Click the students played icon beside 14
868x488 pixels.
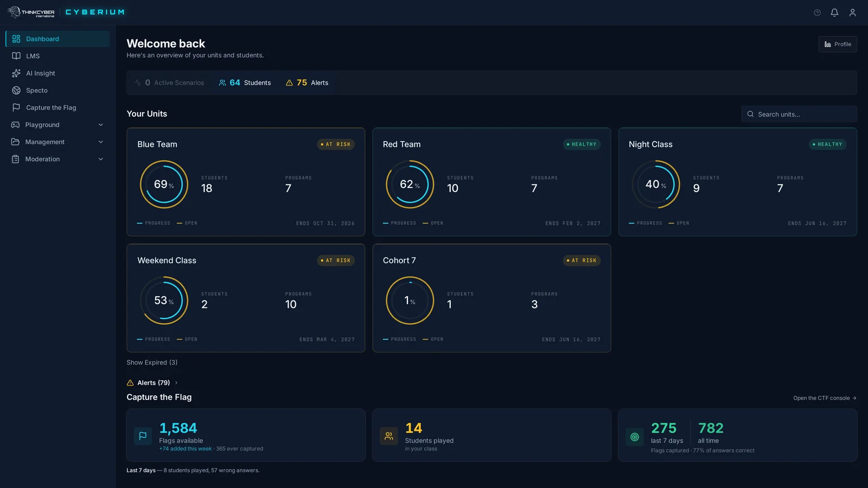coord(388,436)
